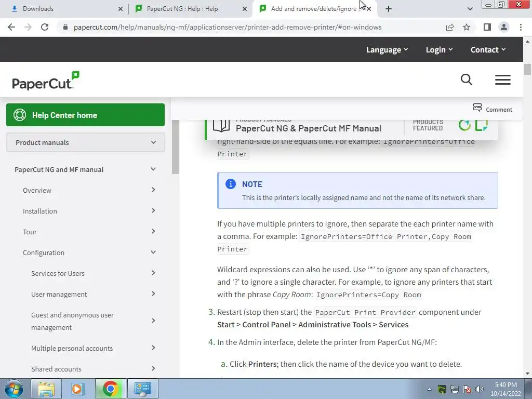Expand Services for Users
Image resolution: width=532 pixels, height=399 pixels.
[x=153, y=273]
